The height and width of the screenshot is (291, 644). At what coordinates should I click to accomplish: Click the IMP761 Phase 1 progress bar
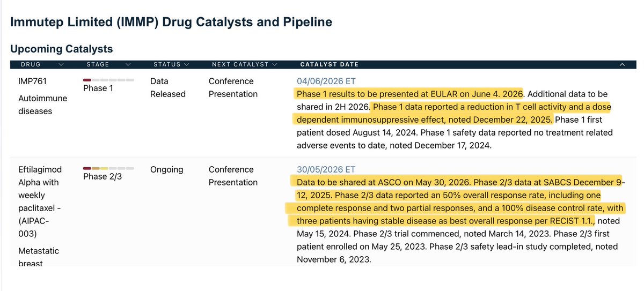pos(108,80)
